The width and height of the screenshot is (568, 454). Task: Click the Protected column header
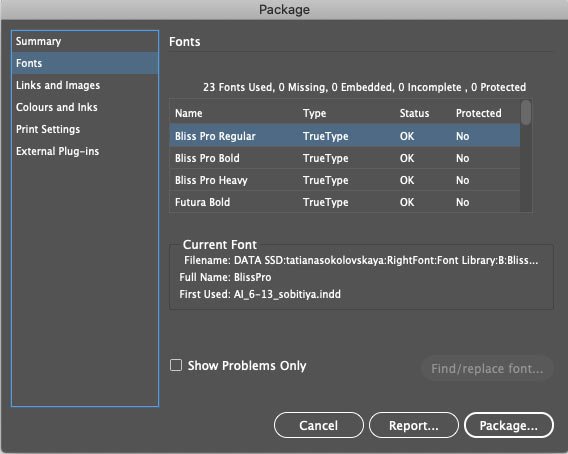click(479, 113)
